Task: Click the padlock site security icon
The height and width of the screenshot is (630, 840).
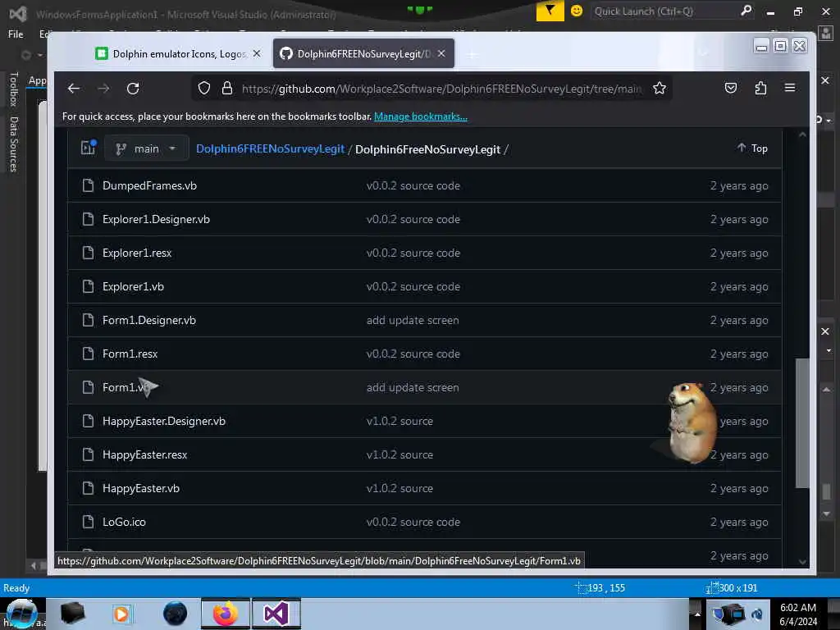Action: 227,89
